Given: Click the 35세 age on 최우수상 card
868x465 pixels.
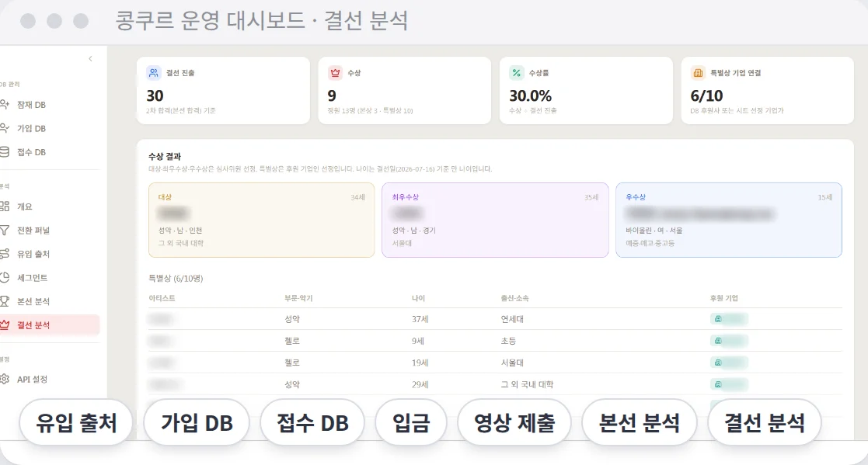Looking at the screenshot, I should (591, 197).
